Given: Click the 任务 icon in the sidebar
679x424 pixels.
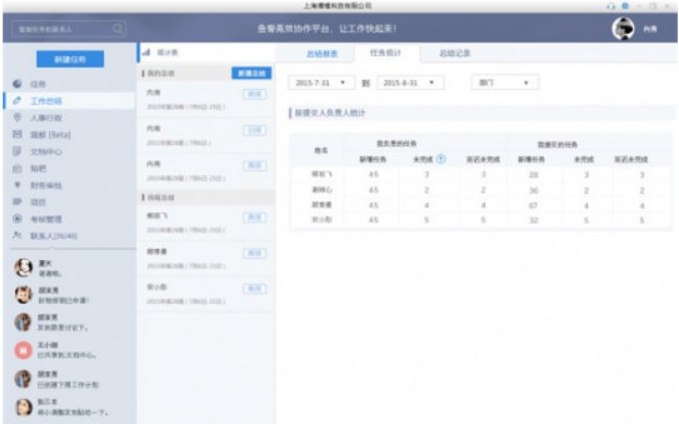Looking at the screenshot, I should 18,85.
